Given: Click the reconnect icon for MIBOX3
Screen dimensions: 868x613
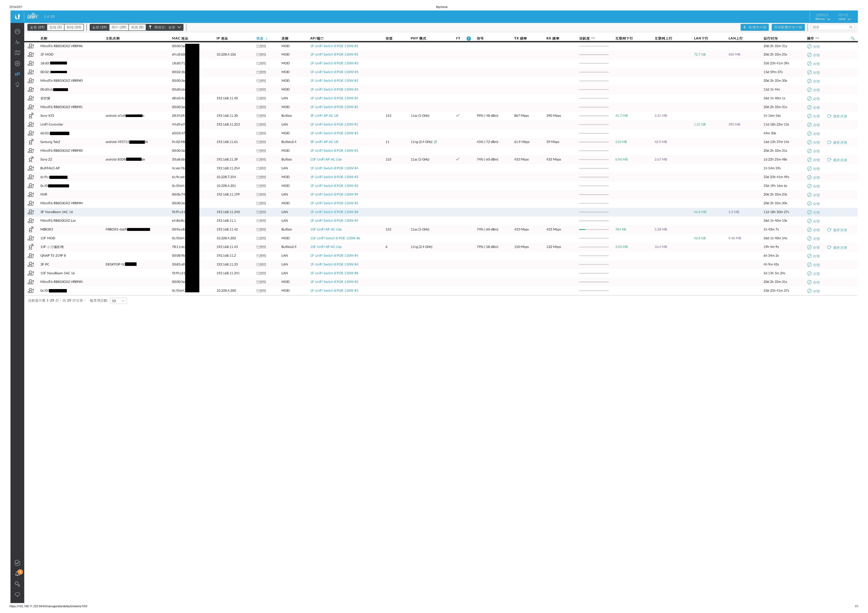Looking at the screenshot, I should tap(829, 230).
